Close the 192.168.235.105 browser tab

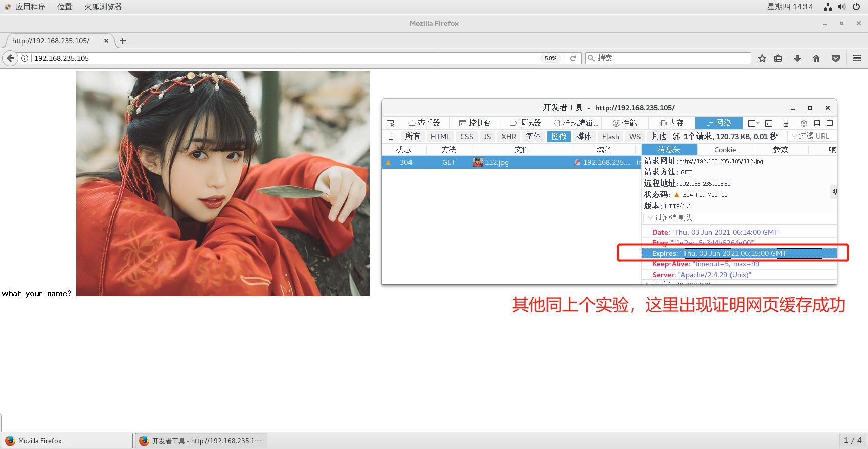pyautogui.click(x=106, y=41)
